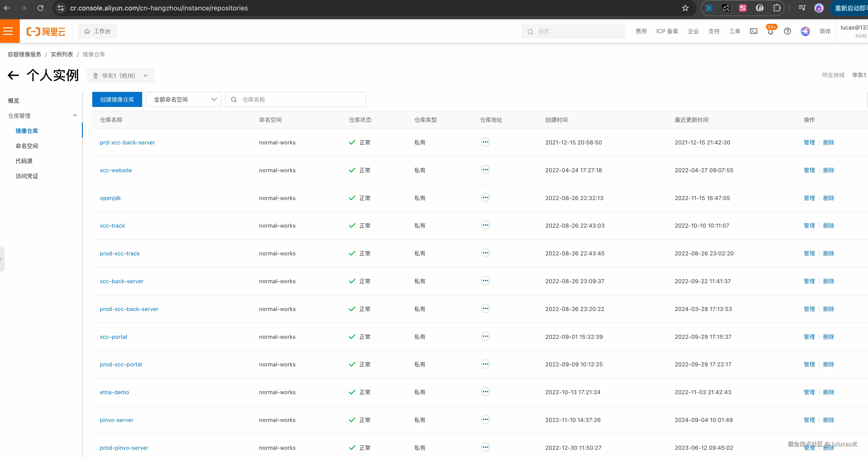Image resolution: width=868 pixels, height=458 pixels.
Task: Select 命名空间 in the sidebar
Action: click(x=27, y=146)
